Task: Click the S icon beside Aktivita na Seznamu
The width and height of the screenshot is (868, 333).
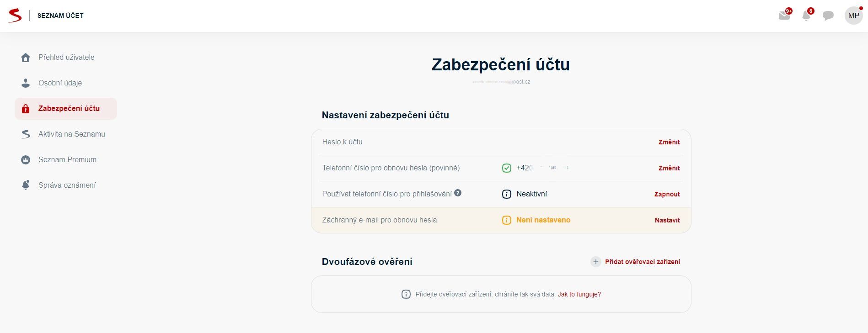Action: coord(25,134)
